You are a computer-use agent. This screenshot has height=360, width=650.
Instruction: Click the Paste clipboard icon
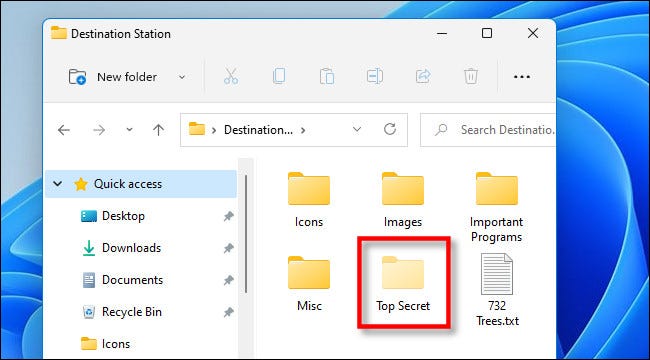coord(327,77)
